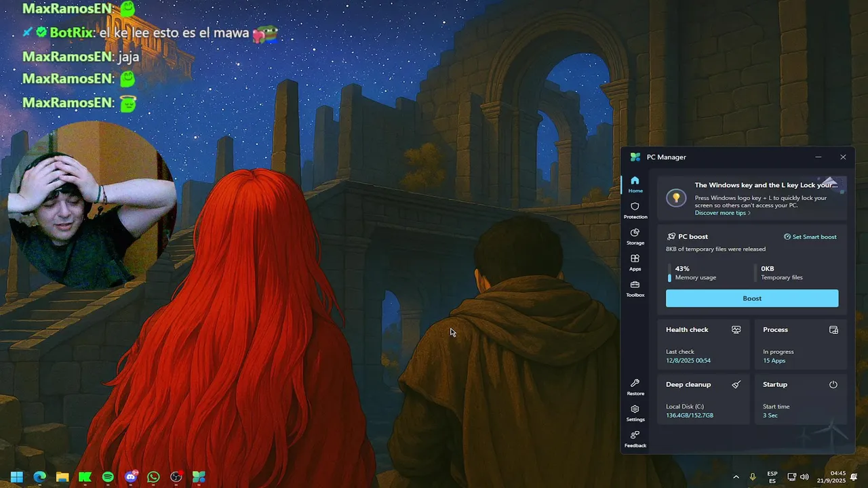Click last check date 12/8/2025 00:54
Image resolution: width=868 pixels, height=488 pixels.
pyautogui.click(x=688, y=361)
